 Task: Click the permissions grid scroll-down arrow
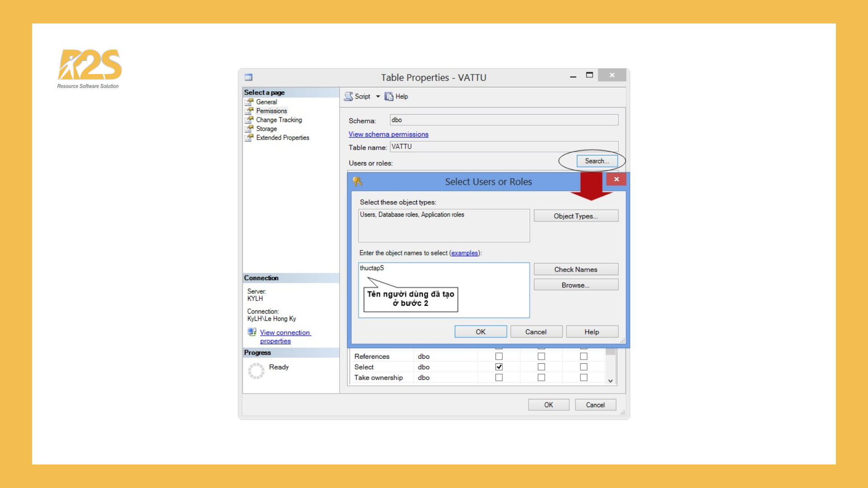(x=611, y=381)
